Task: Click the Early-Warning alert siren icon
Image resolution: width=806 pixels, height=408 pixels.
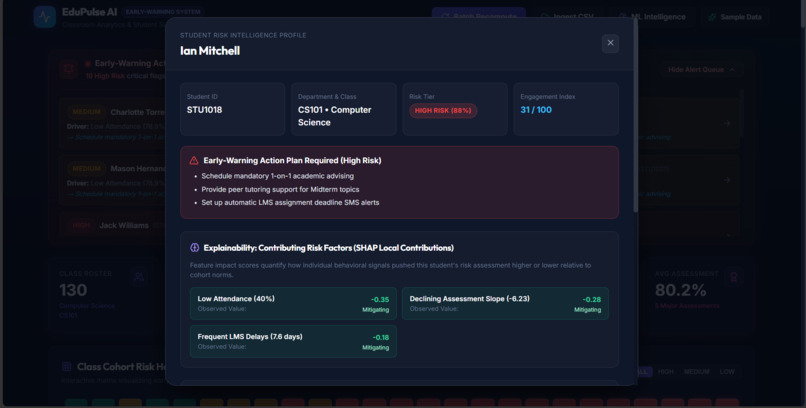Action: point(68,68)
